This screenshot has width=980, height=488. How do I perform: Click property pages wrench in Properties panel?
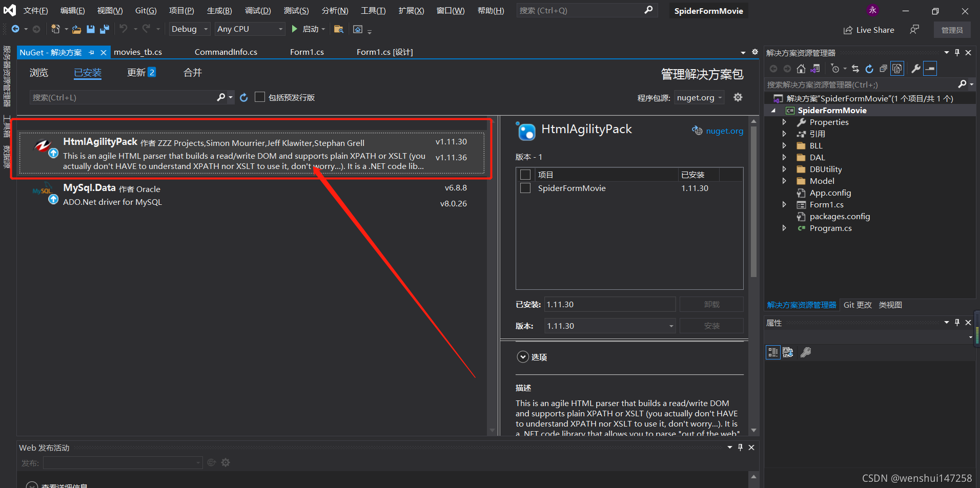pyautogui.click(x=806, y=352)
